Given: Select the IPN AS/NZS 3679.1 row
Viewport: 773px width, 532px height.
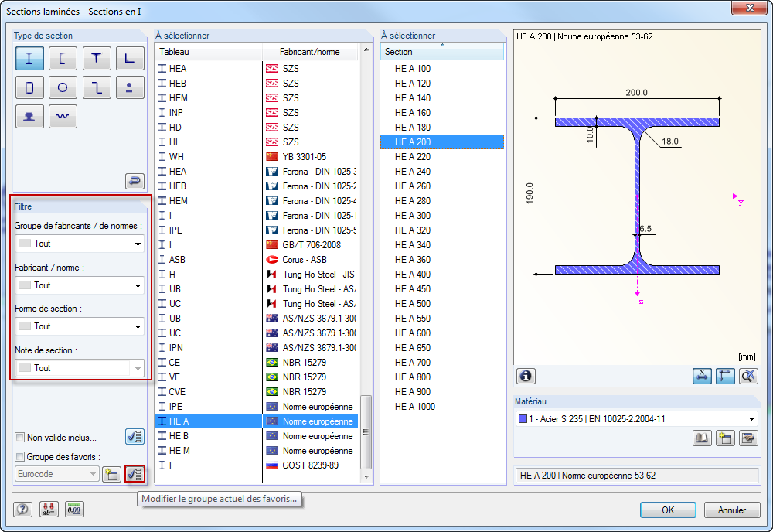Looking at the screenshot, I should pos(257,348).
